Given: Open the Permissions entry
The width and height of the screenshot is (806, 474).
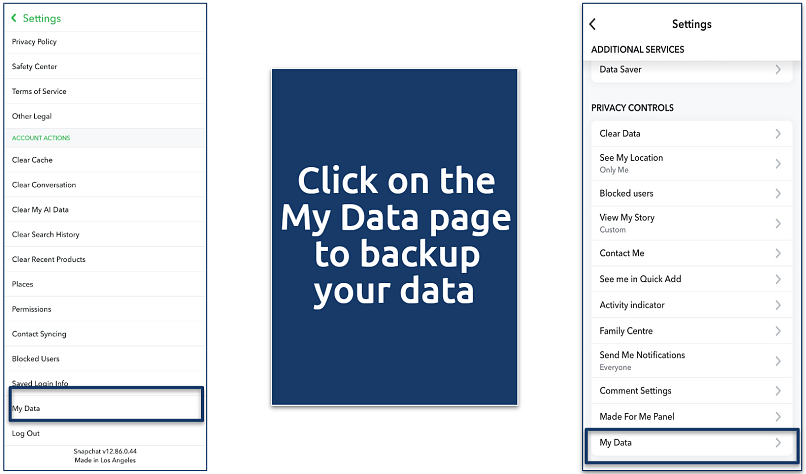Looking at the screenshot, I should click(x=32, y=309).
